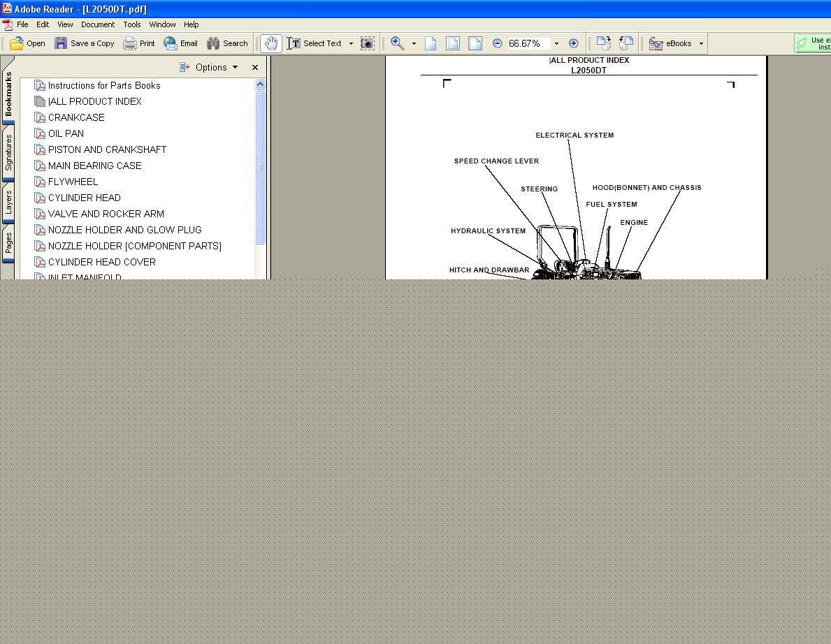831x644 pixels.
Task: Open NOZZLE HOLDER AND GLOW PLUG bookmark
Action: pos(125,230)
